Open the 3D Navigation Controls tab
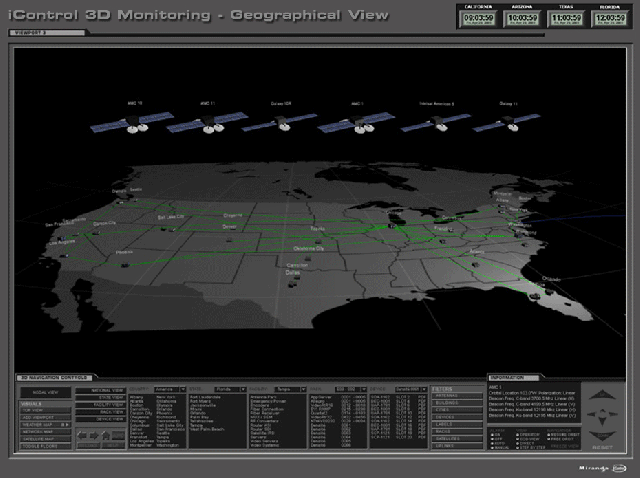This screenshot has width=640, height=478. [55, 378]
